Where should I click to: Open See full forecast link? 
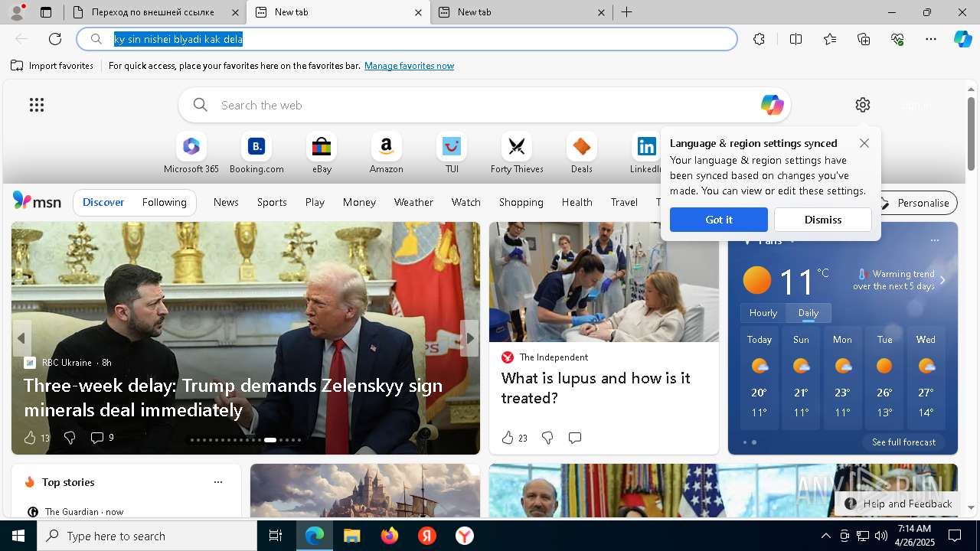click(x=903, y=442)
